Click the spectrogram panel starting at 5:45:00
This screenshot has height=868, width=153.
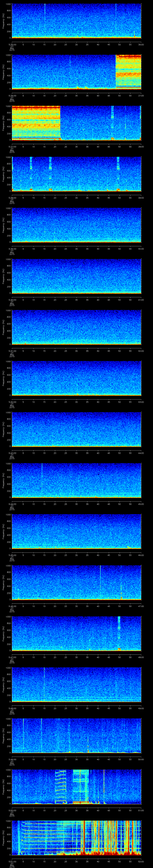coord(76,531)
